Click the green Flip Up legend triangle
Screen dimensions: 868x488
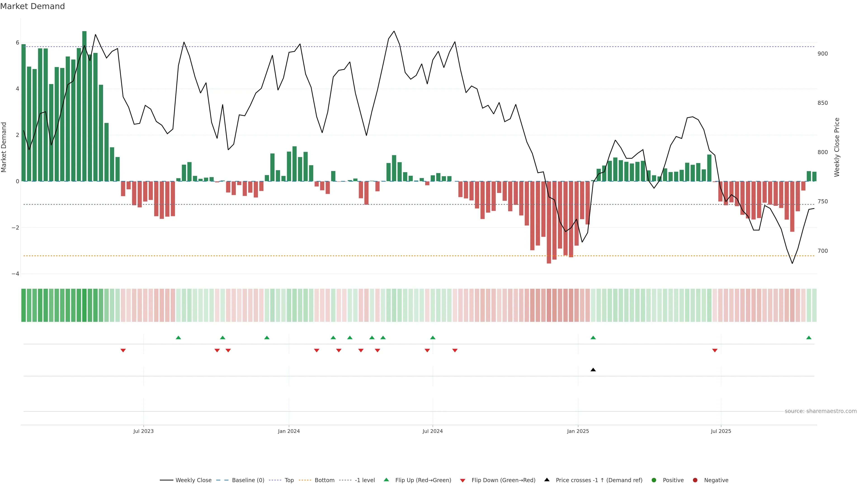pyautogui.click(x=386, y=480)
